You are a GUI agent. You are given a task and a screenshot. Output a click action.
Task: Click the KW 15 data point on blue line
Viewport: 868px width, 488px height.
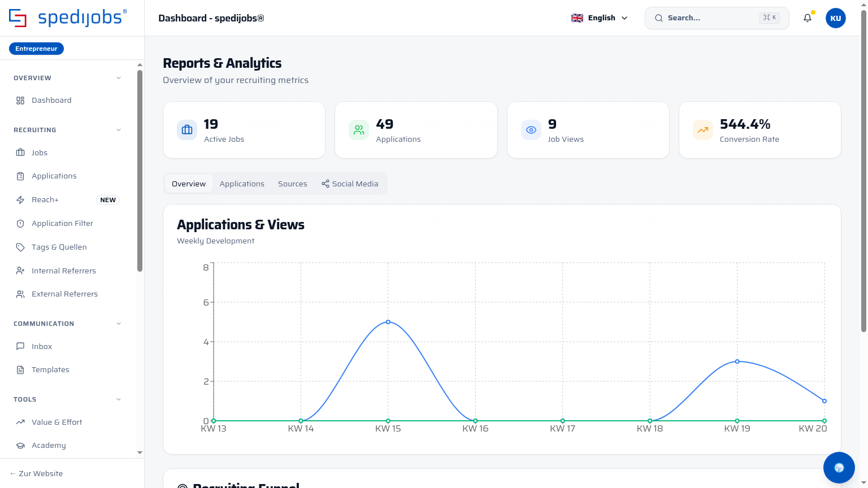[x=388, y=322]
